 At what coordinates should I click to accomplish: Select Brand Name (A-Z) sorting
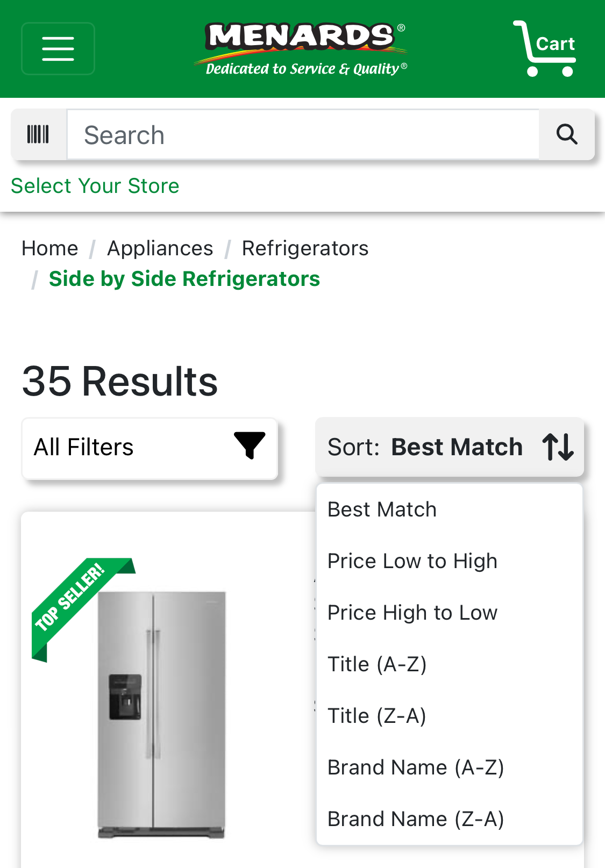[x=416, y=767]
